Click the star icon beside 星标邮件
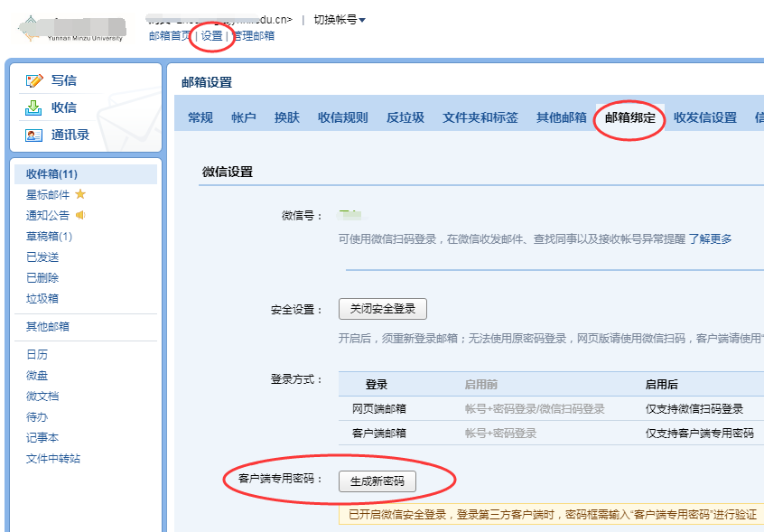The image size is (764, 532). (x=80, y=194)
